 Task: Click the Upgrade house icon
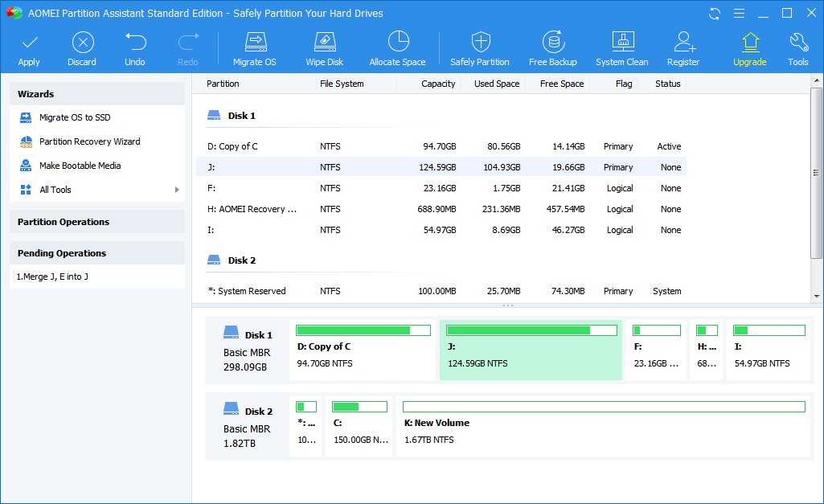(750, 43)
